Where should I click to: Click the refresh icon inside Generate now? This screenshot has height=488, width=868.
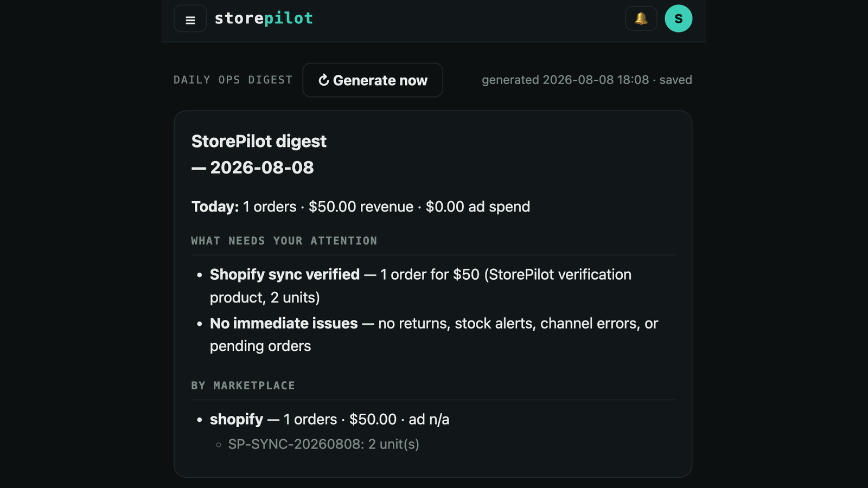pyautogui.click(x=324, y=80)
